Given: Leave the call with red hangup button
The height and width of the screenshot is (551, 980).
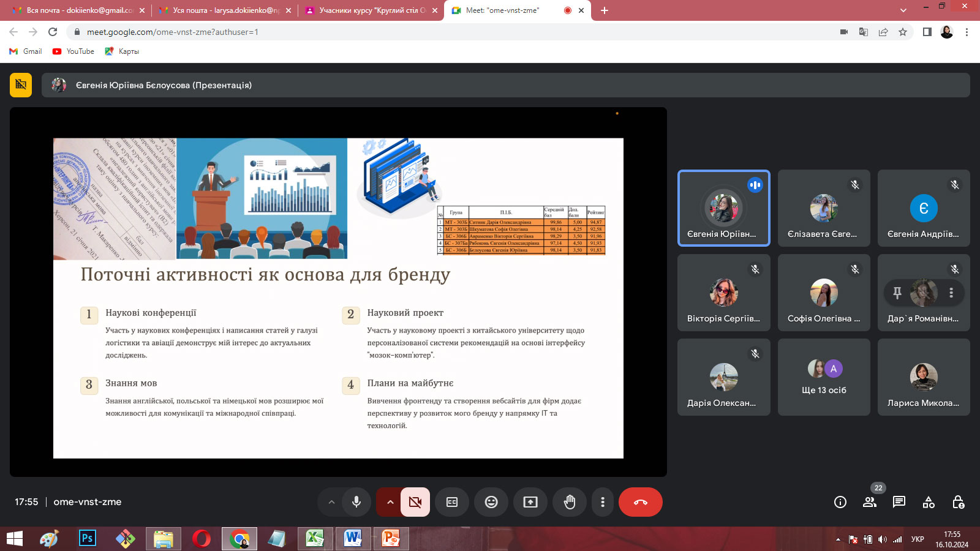Looking at the screenshot, I should click(640, 502).
